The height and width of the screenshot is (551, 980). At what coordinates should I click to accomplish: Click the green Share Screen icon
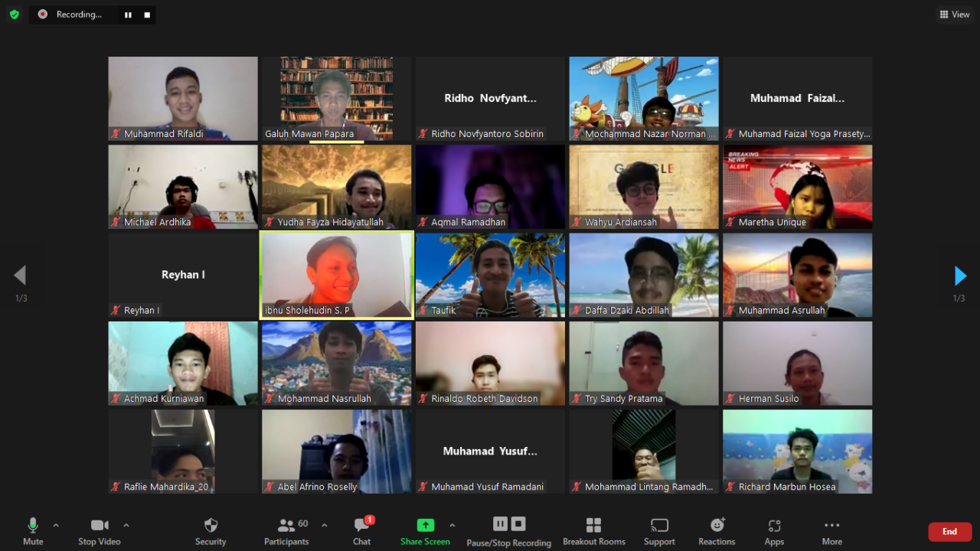(425, 525)
